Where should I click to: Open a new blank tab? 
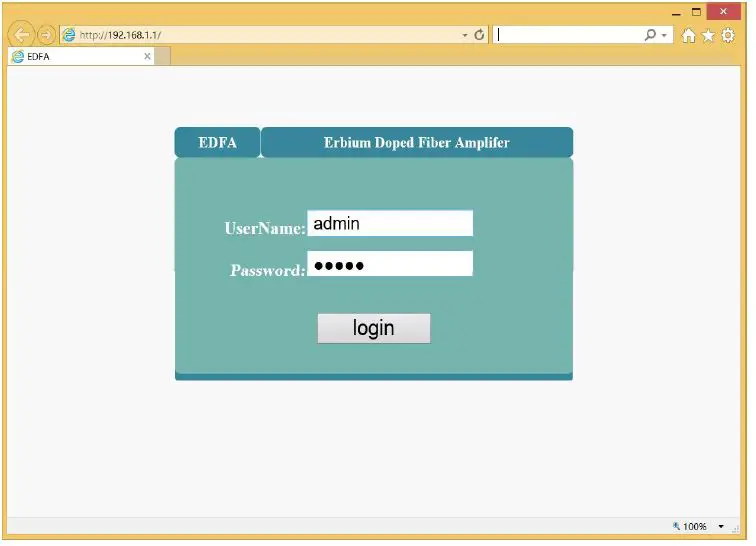point(163,57)
